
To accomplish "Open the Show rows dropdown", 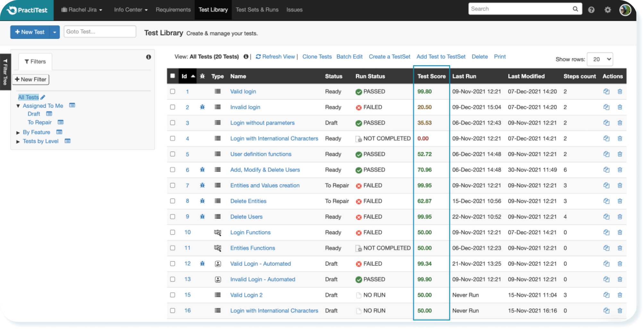I will click(600, 59).
